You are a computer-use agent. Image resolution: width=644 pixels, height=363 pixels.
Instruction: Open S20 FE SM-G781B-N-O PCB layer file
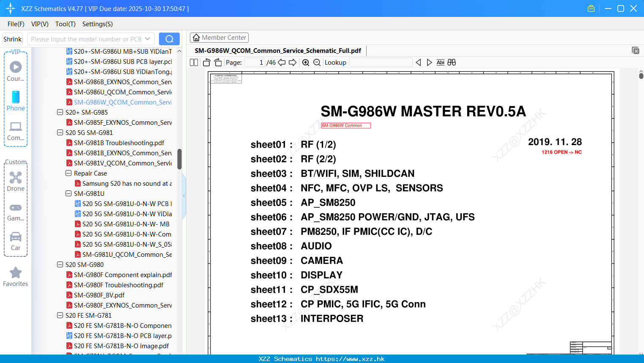click(x=119, y=336)
